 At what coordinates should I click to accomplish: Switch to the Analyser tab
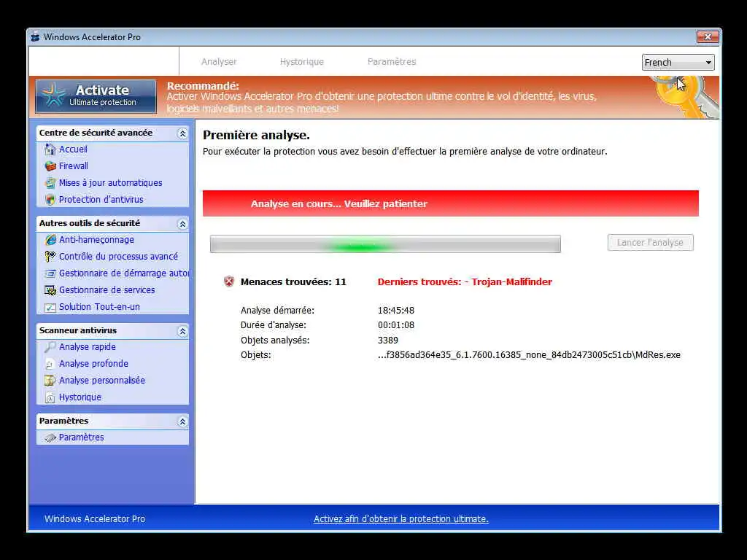coord(219,61)
